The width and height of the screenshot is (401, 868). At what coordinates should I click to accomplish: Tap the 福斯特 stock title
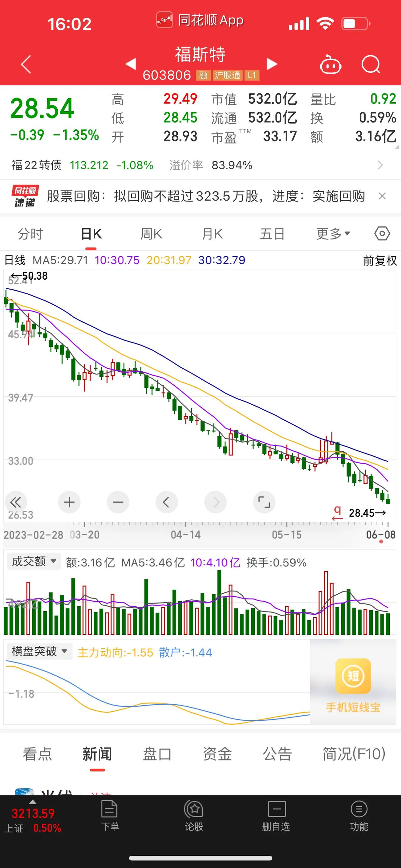click(x=200, y=55)
